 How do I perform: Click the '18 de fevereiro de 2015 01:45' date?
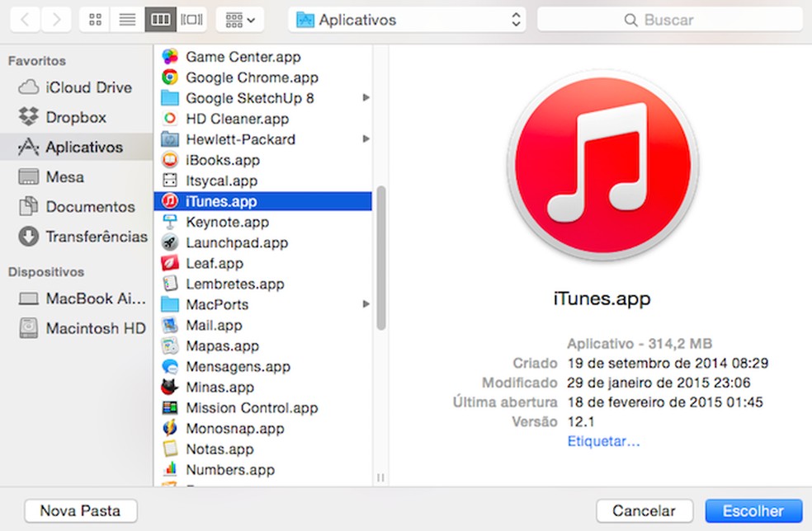point(665,402)
